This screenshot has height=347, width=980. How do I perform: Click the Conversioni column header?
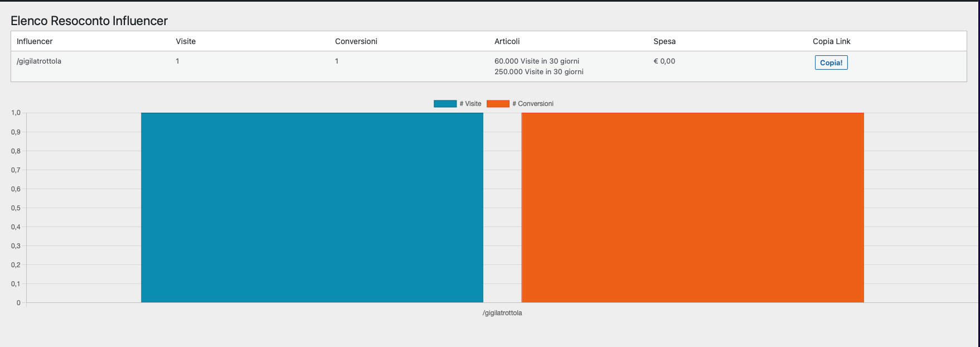pyautogui.click(x=356, y=41)
